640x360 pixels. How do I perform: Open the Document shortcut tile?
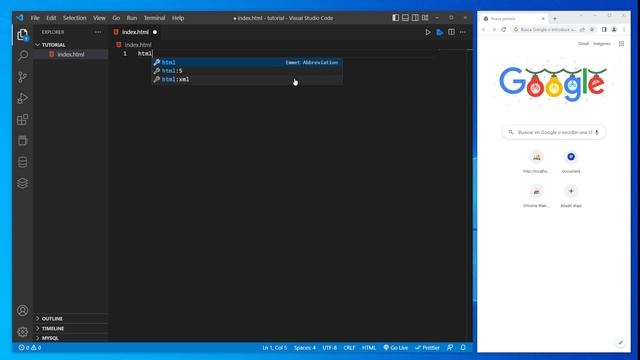coord(571,161)
